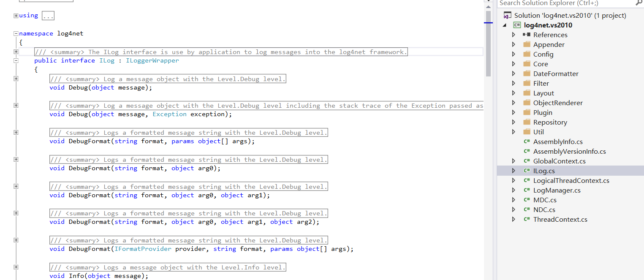Expand the Util folder
644x280 pixels.
(x=514, y=132)
